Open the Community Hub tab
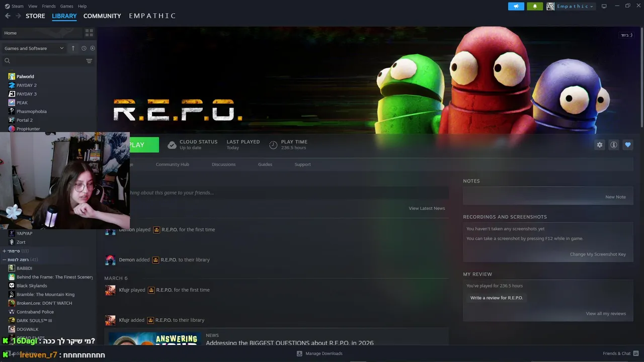The image size is (644, 362). tap(172, 164)
